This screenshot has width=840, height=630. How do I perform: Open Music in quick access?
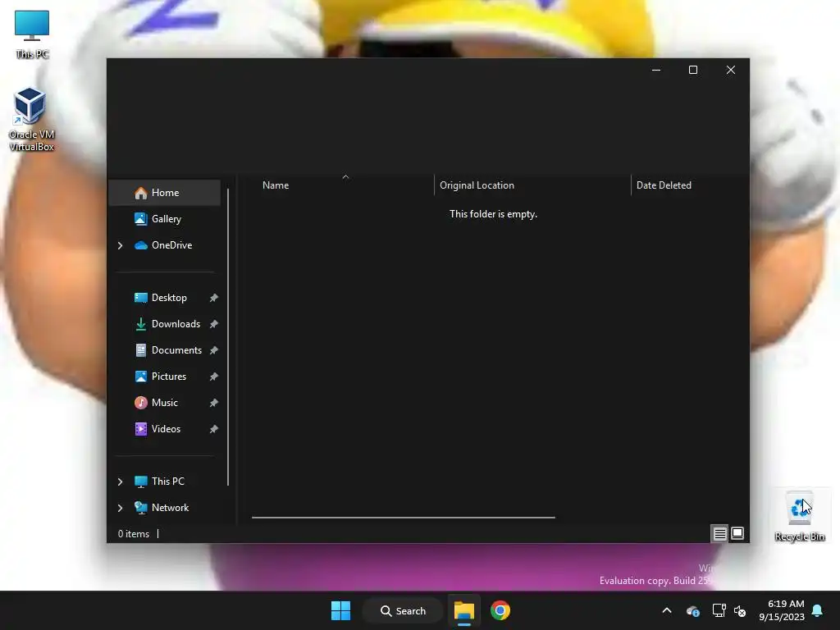pyautogui.click(x=164, y=403)
